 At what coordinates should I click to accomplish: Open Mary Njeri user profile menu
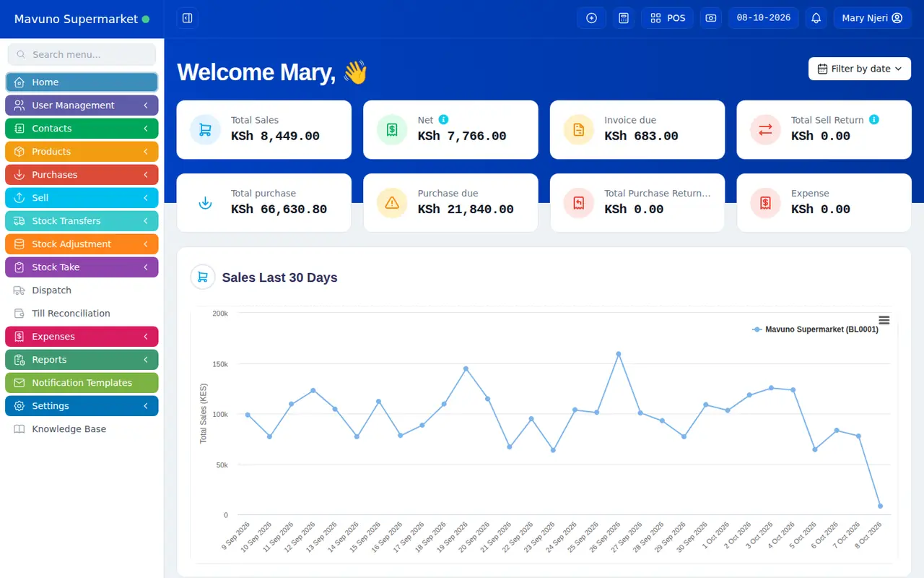(x=872, y=18)
